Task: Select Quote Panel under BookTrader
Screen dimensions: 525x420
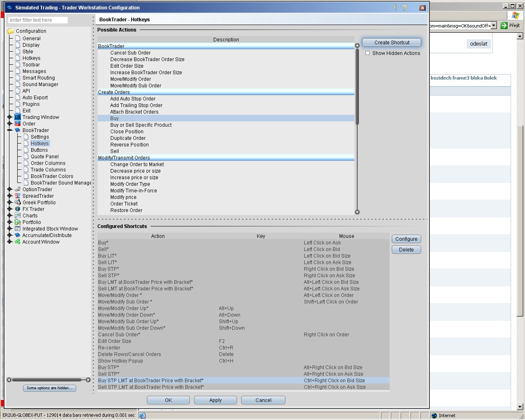Action: [44, 157]
